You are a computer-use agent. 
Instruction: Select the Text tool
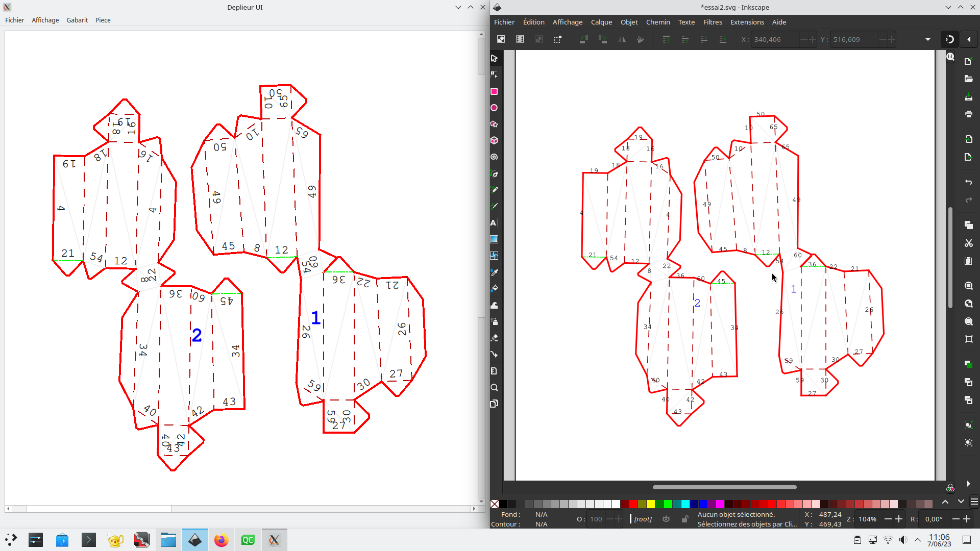pos(494,222)
